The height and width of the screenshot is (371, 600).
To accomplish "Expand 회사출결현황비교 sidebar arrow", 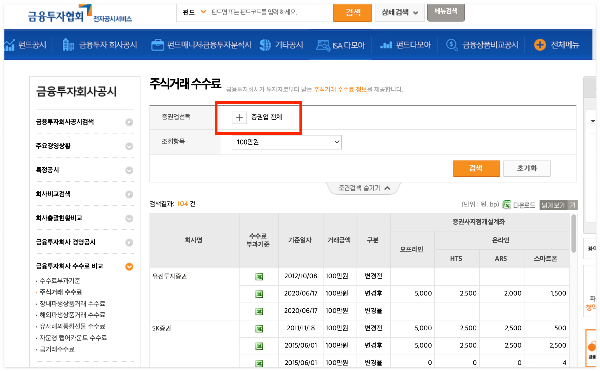I will click(x=129, y=218).
